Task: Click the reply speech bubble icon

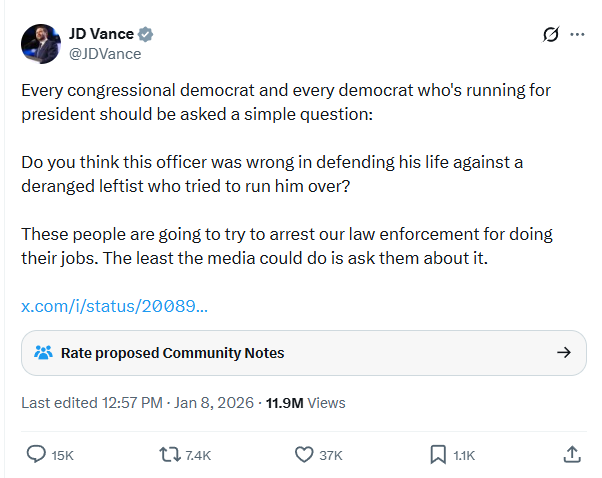Action: tap(36, 454)
